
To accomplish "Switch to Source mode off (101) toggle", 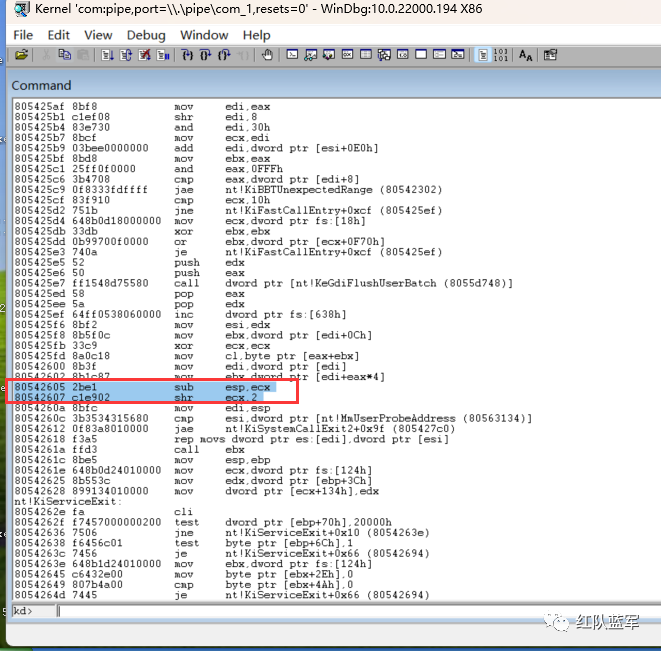I will pos(501,55).
